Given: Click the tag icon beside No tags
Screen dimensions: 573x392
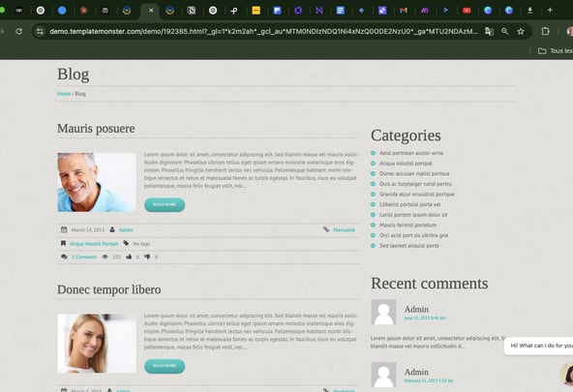Looking at the screenshot, I should [126, 243].
